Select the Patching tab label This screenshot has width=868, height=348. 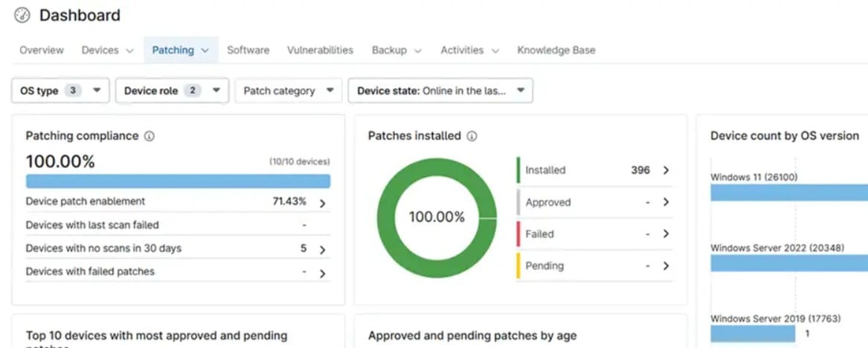(x=173, y=50)
